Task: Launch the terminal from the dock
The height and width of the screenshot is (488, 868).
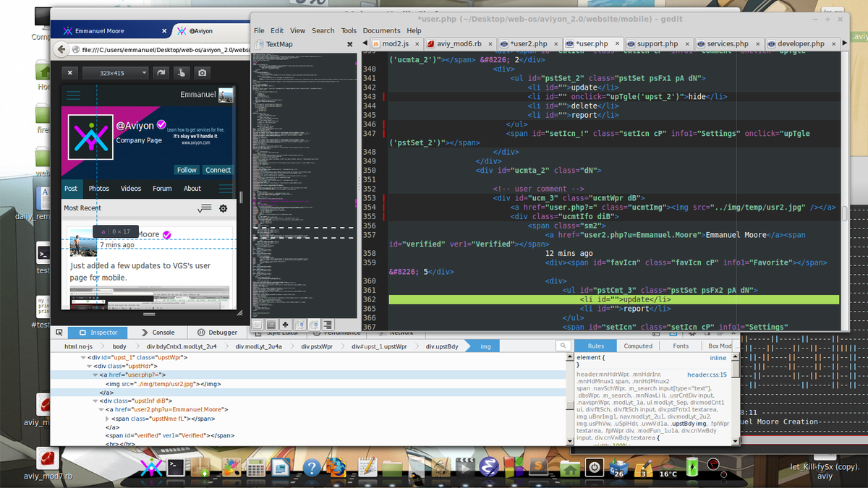Action: (x=174, y=468)
